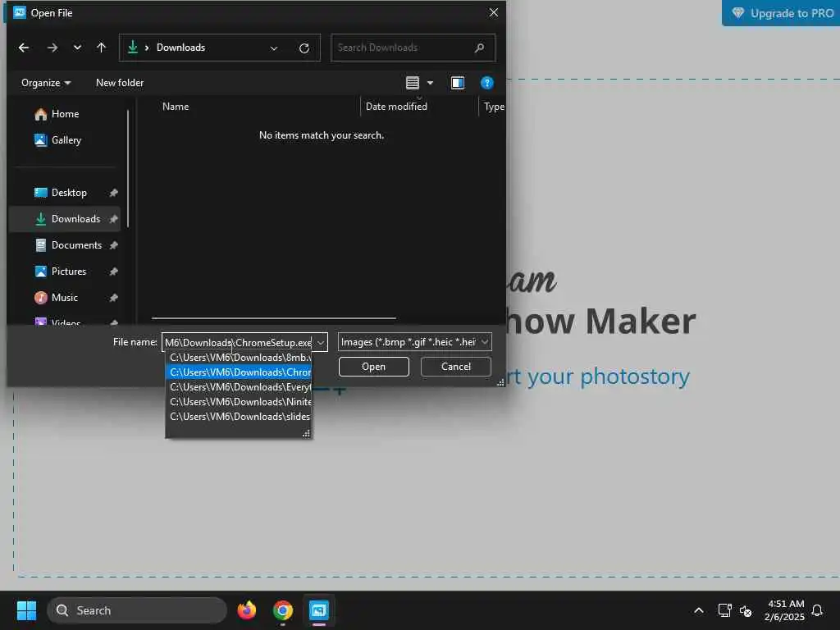Open the dialog help icon
Viewport: 840px width, 630px height.
point(487,83)
